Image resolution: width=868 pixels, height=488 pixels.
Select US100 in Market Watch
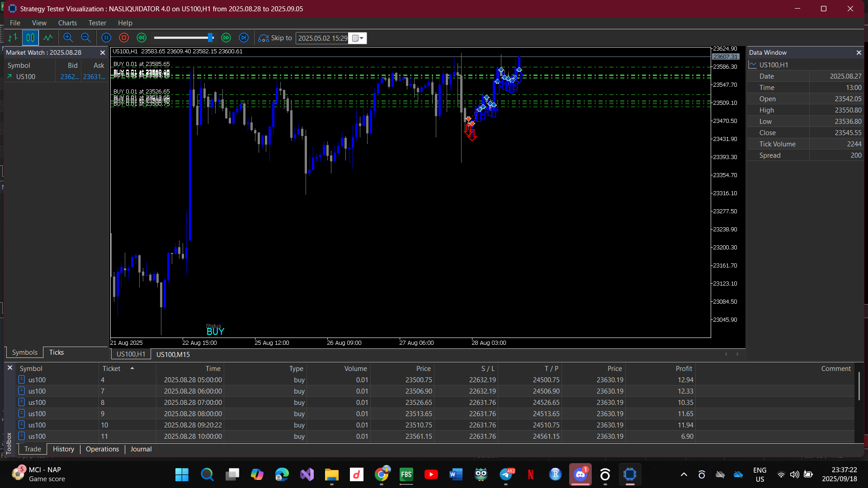[x=56, y=77]
